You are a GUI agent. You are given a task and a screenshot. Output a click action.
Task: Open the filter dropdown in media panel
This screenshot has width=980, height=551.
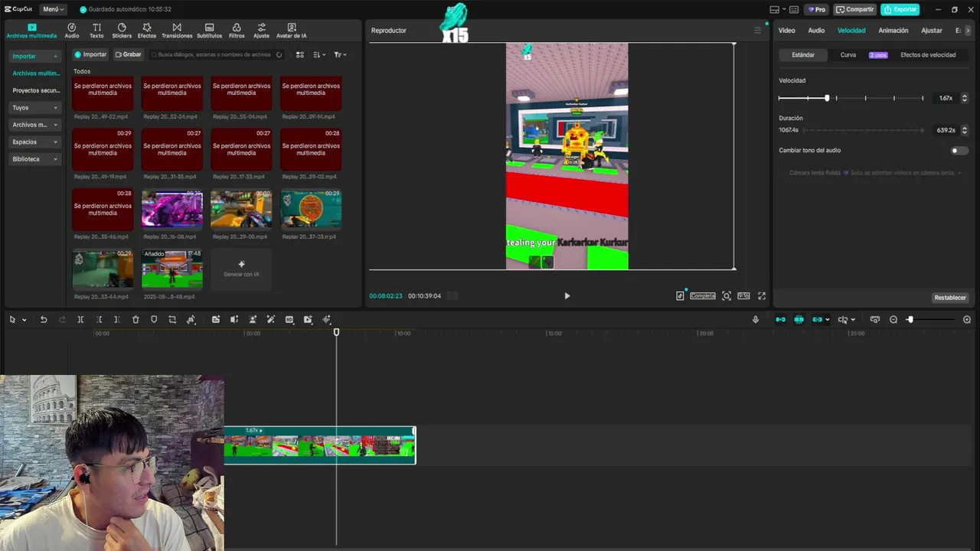pyautogui.click(x=340, y=54)
